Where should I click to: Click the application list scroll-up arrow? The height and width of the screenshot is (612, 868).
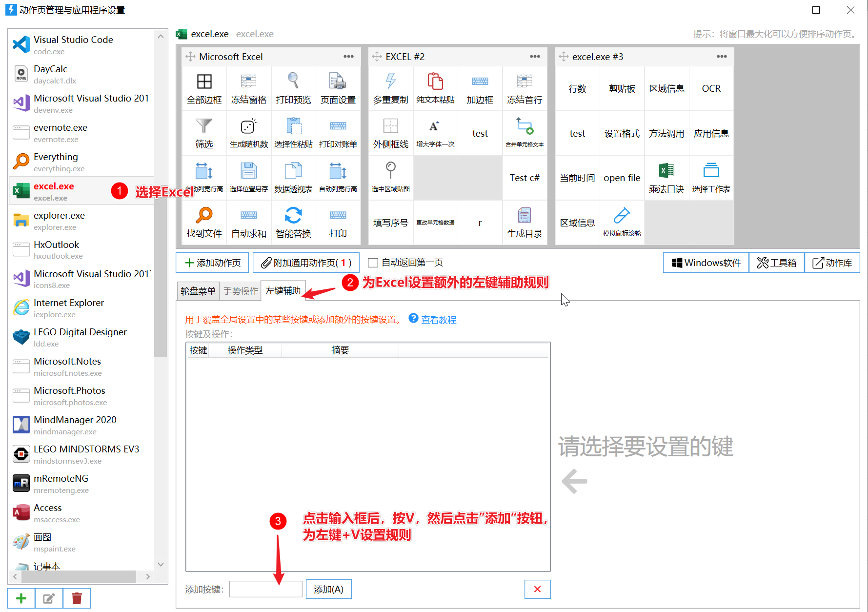161,36
